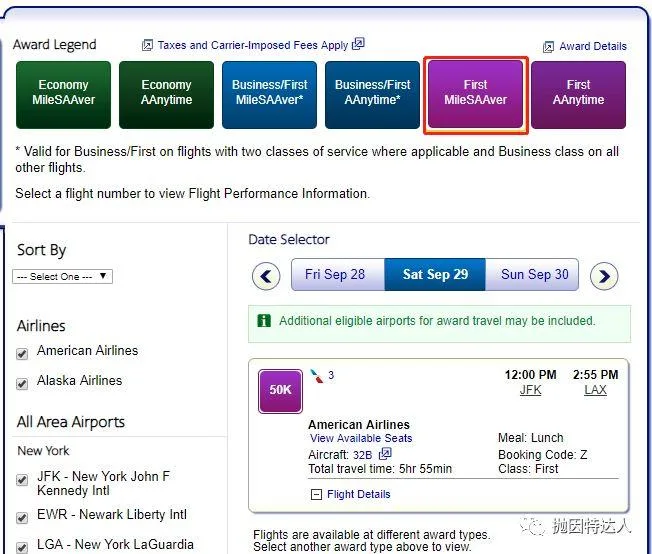Toggle the JFK airport checkbox

[22, 480]
